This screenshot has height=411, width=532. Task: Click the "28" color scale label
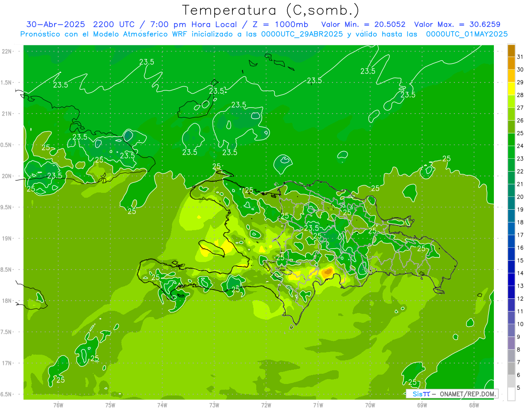pyautogui.click(x=520, y=95)
